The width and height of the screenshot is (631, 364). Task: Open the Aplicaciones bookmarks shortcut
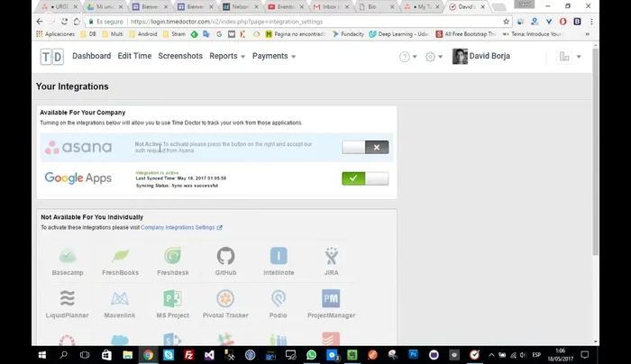(x=56, y=34)
